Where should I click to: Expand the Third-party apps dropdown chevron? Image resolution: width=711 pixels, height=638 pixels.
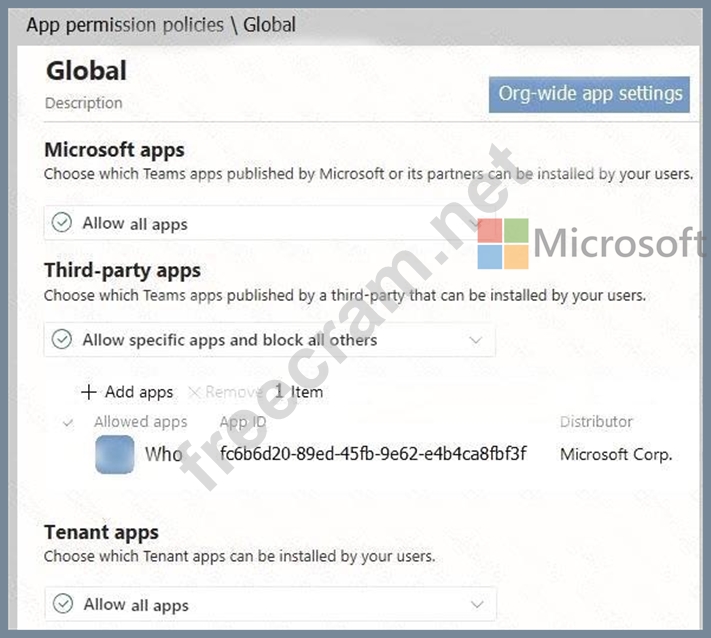(476, 340)
